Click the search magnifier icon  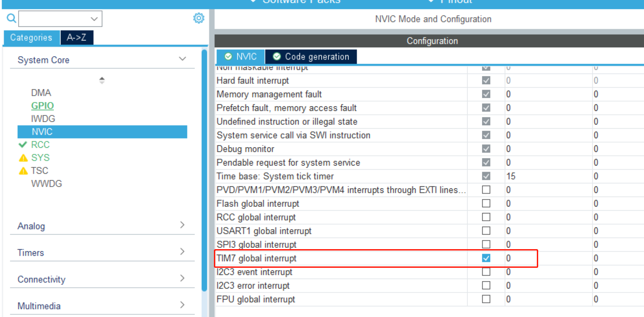pyautogui.click(x=11, y=19)
